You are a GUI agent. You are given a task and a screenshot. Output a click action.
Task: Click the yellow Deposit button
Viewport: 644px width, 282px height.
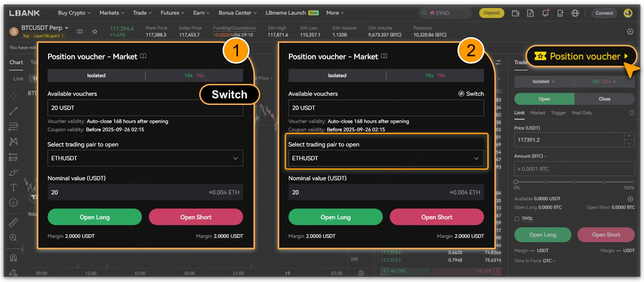pyautogui.click(x=491, y=13)
